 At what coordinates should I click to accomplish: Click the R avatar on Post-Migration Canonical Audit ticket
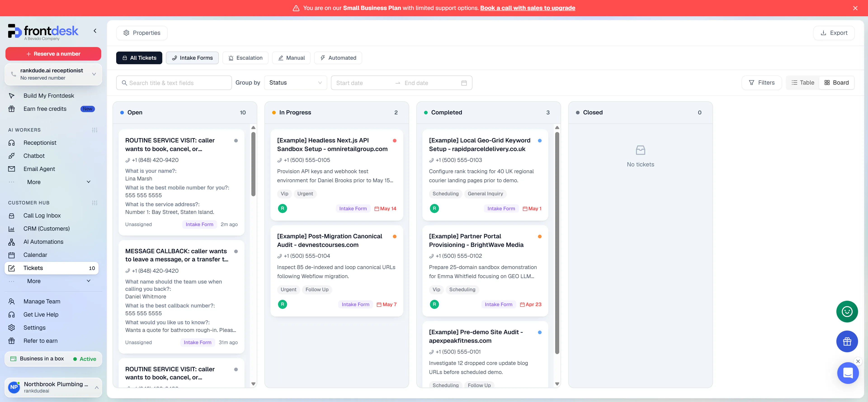282,304
